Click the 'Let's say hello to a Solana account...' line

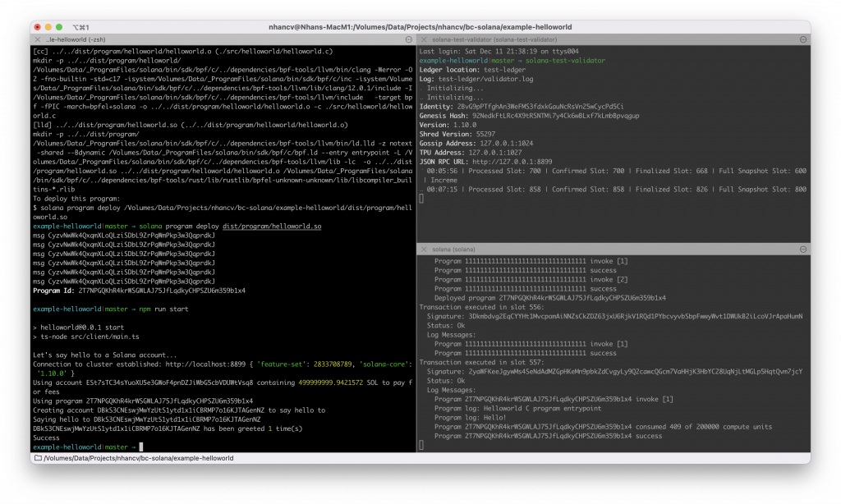tap(104, 355)
